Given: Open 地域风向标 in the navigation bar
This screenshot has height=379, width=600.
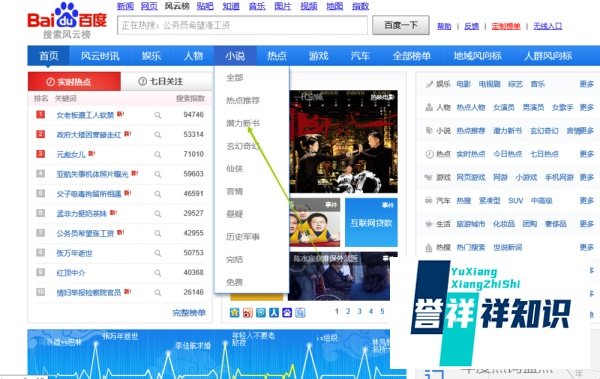Looking at the screenshot, I should pos(478,56).
